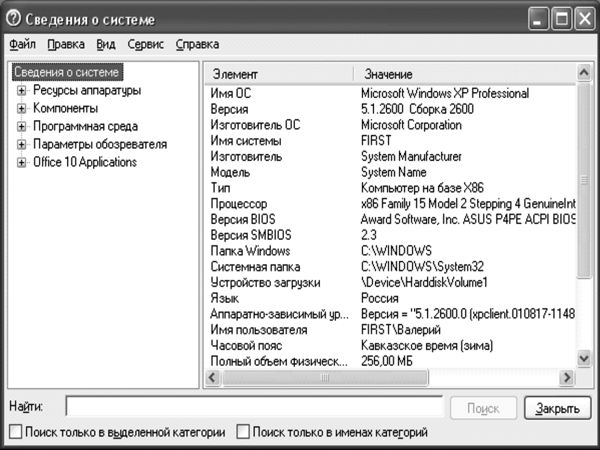The height and width of the screenshot is (450, 600).
Task: Click the horizontal scrollbar thumb
Action: tap(325, 378)
